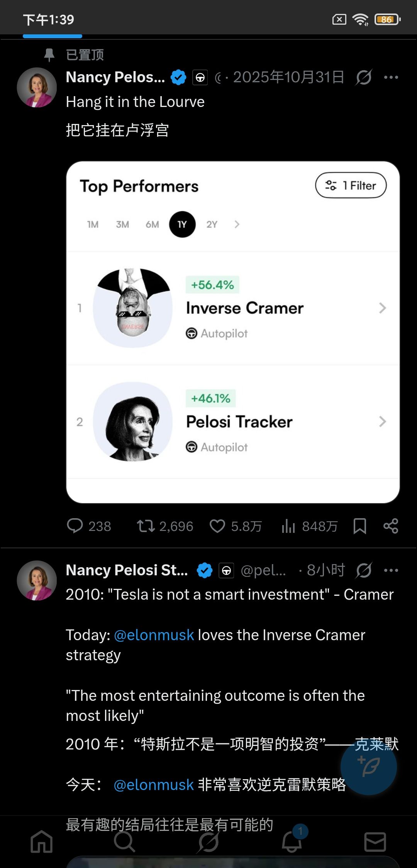
Task: Expand the Inverse Cramer row chevron
Action: [x=382, y=308]
